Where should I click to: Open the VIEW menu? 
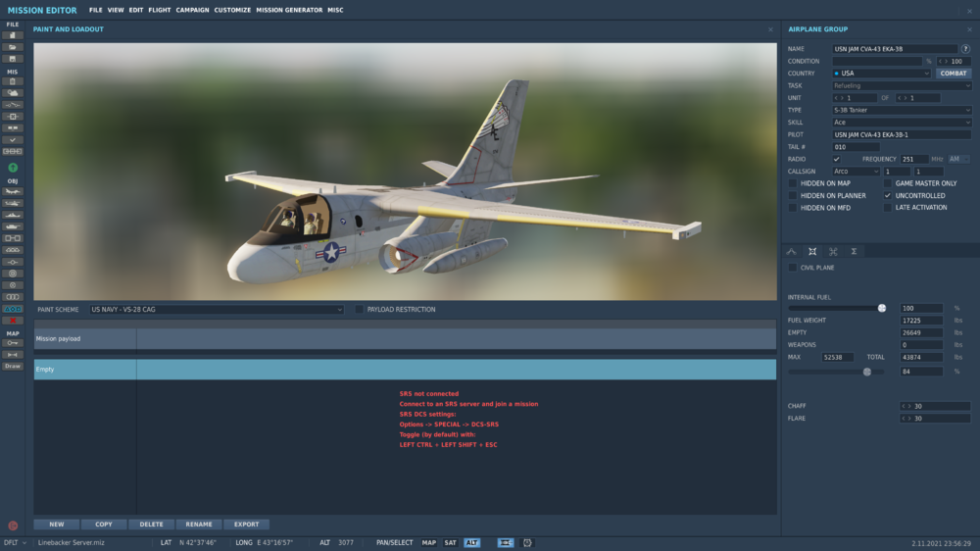tap(116, 10)
